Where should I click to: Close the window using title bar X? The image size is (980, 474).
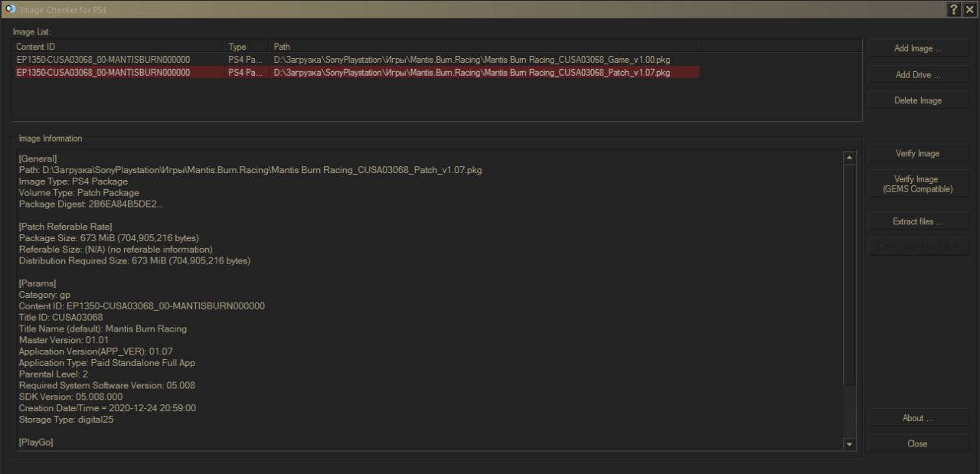click(969, 9)
